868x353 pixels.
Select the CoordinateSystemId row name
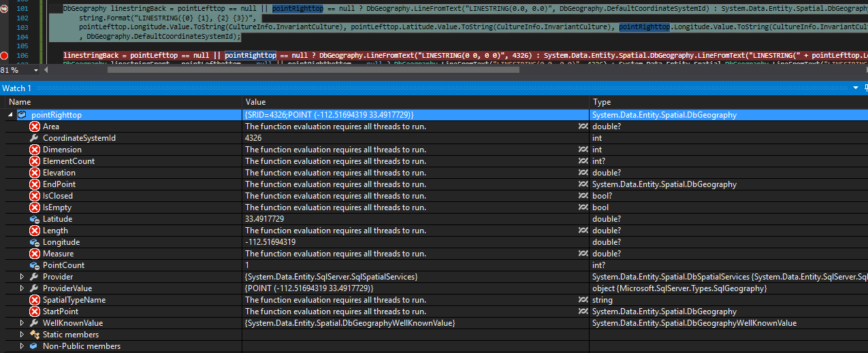(79, 138)
